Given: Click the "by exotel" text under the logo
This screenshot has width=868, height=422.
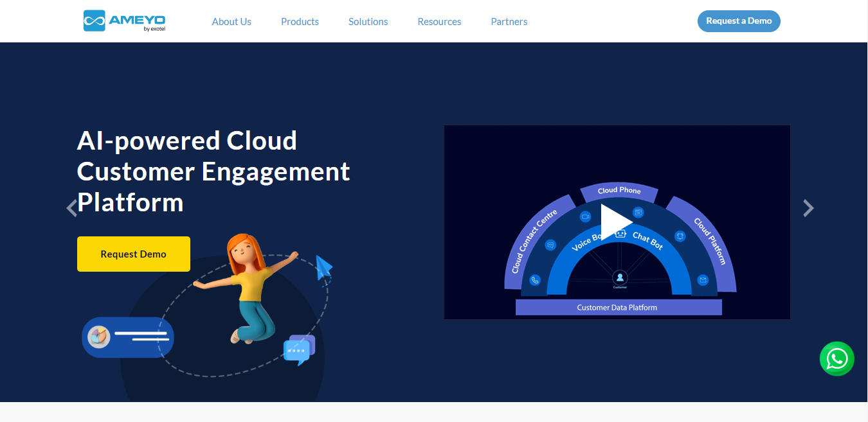Looking at the screenshot, I should 154,28.
